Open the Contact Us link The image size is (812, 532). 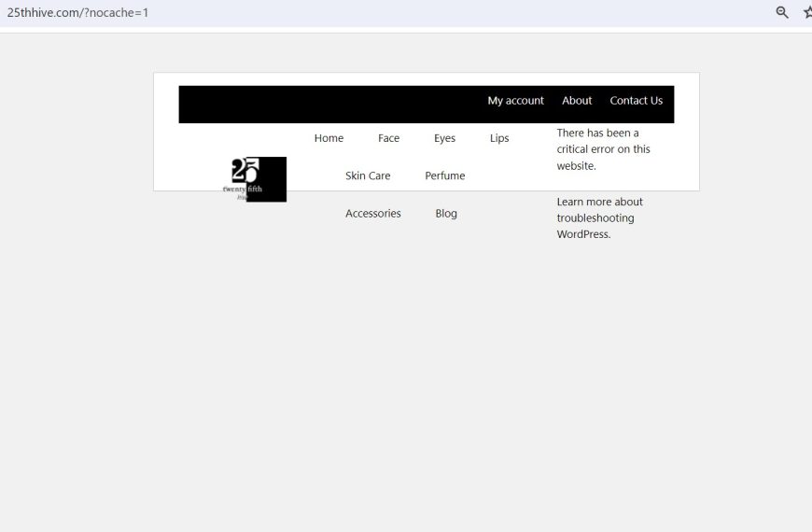click(636, 101)
